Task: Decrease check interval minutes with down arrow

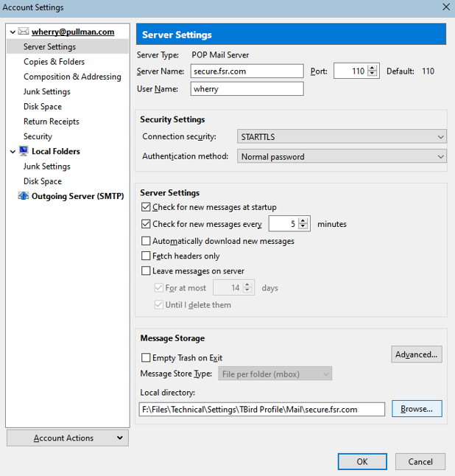Action: 303,226
